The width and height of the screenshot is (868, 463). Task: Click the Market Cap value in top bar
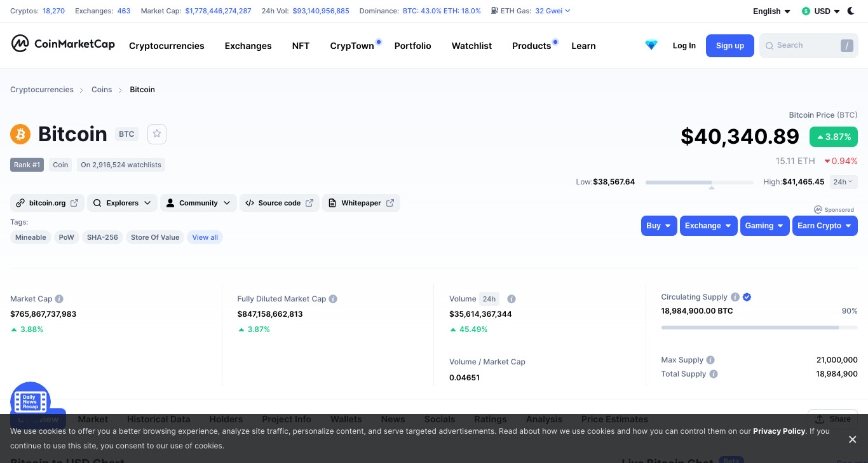218,11
